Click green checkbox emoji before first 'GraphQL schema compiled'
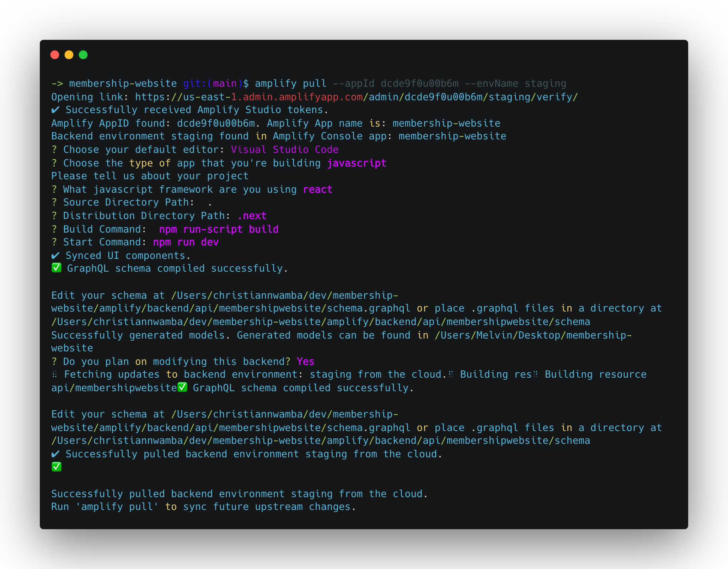Viewport: 728px width, 569px height. click(57, 268)
